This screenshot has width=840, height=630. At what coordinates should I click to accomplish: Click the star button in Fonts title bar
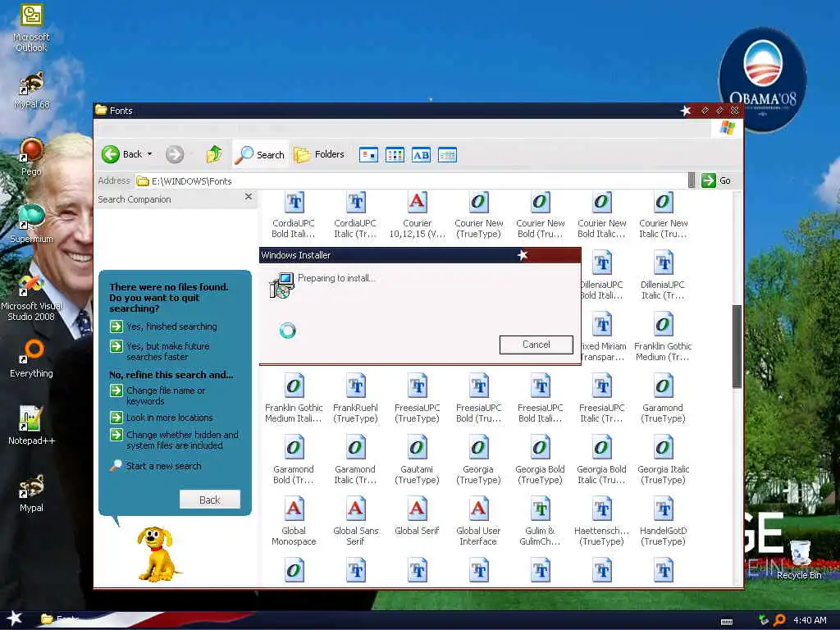coord(686,111)
